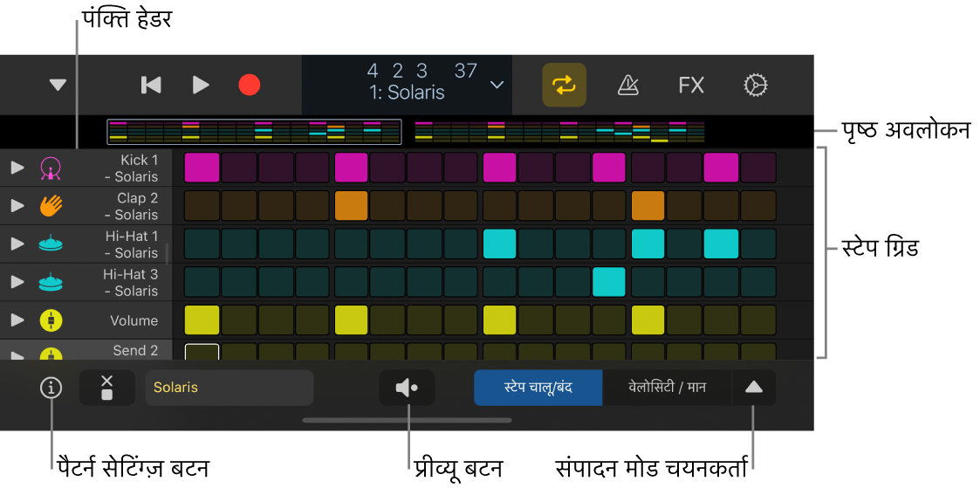The image size is (980, 488).
Task: Click the Hi-Hat 3 cymbal icon
Action: click(51, 283)
